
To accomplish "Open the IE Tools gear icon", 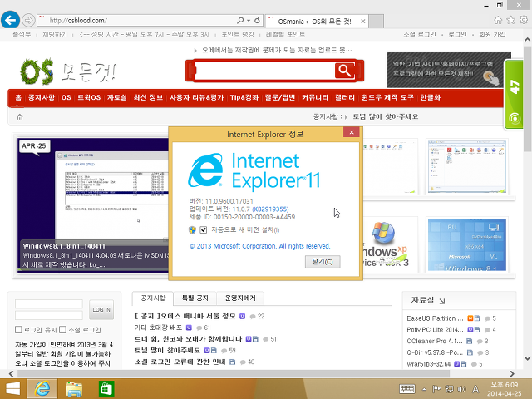I will 524,20.
